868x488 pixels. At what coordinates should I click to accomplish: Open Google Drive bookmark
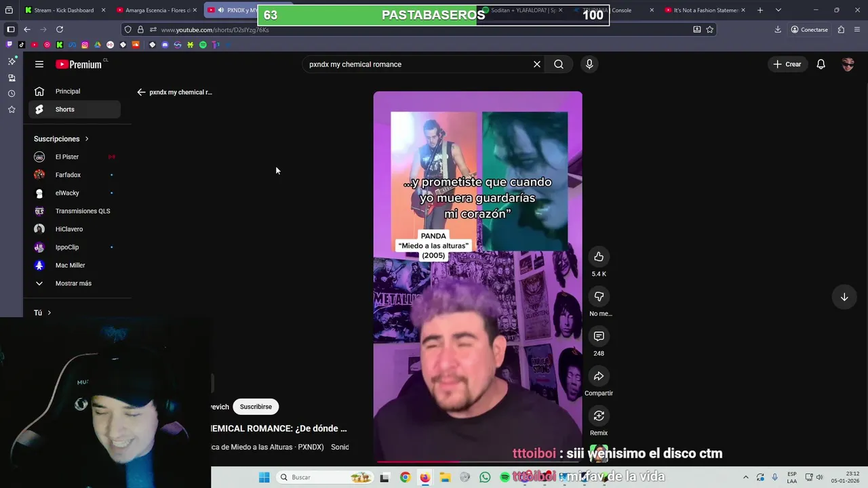[98, 45]
